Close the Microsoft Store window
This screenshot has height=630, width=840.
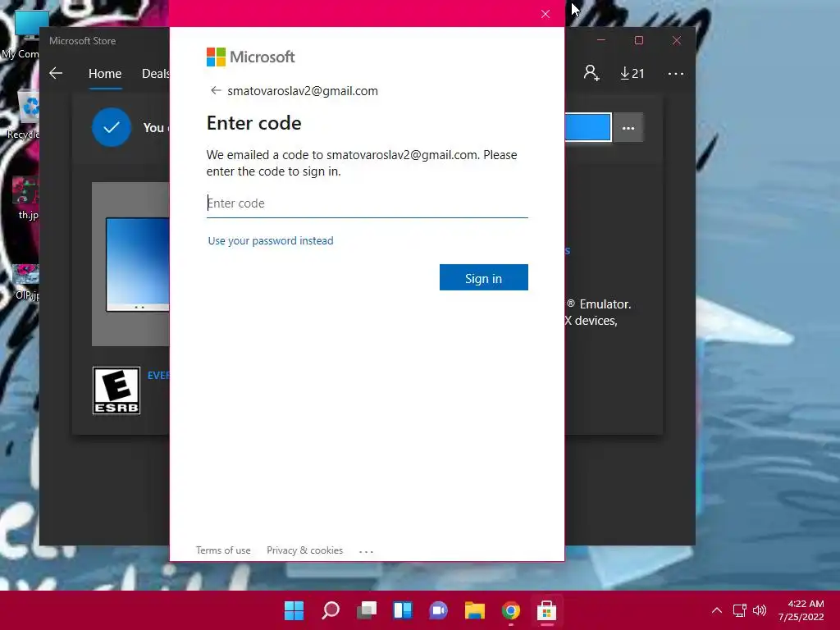677,41
